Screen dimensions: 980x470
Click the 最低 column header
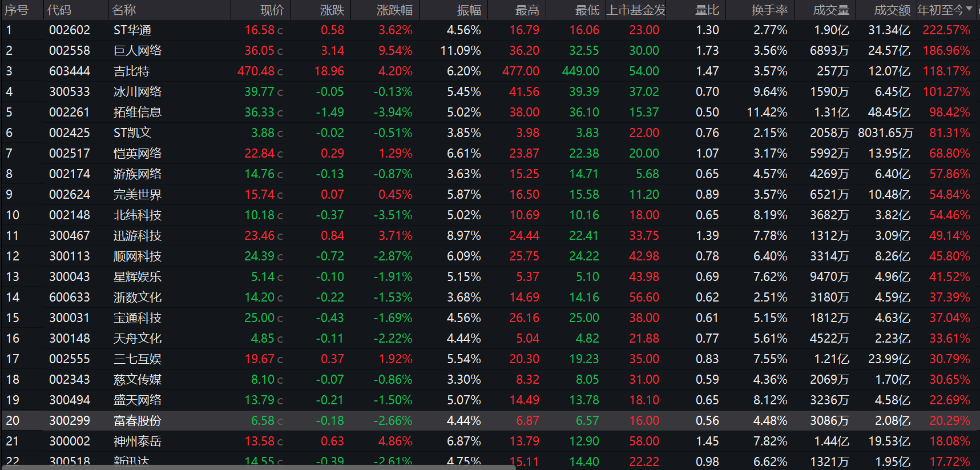coord(587,10)
